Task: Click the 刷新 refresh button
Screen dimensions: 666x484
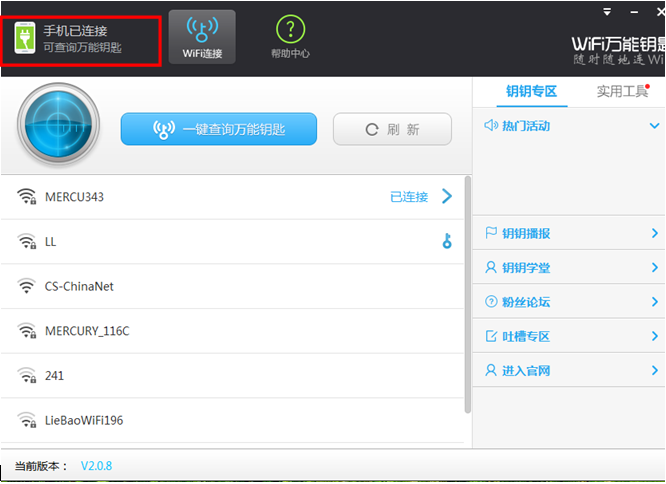Action: pos(392,129)
